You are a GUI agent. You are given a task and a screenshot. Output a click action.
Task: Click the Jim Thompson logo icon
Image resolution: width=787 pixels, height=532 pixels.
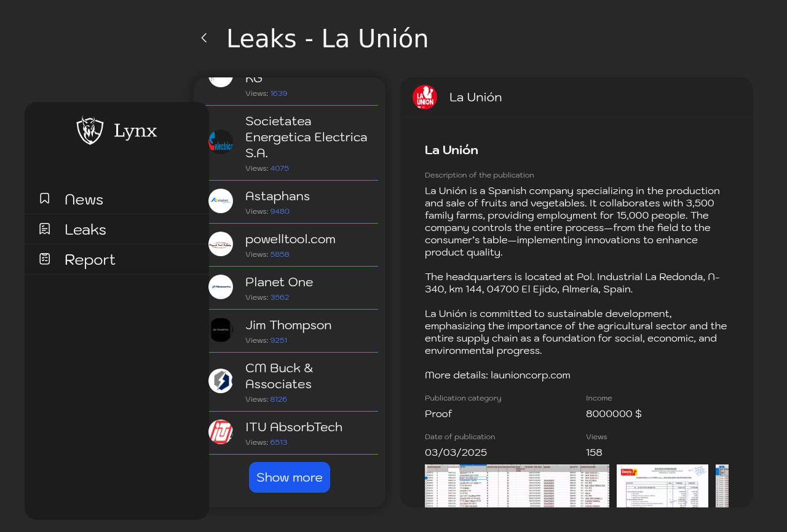click(x=221, y=330)
